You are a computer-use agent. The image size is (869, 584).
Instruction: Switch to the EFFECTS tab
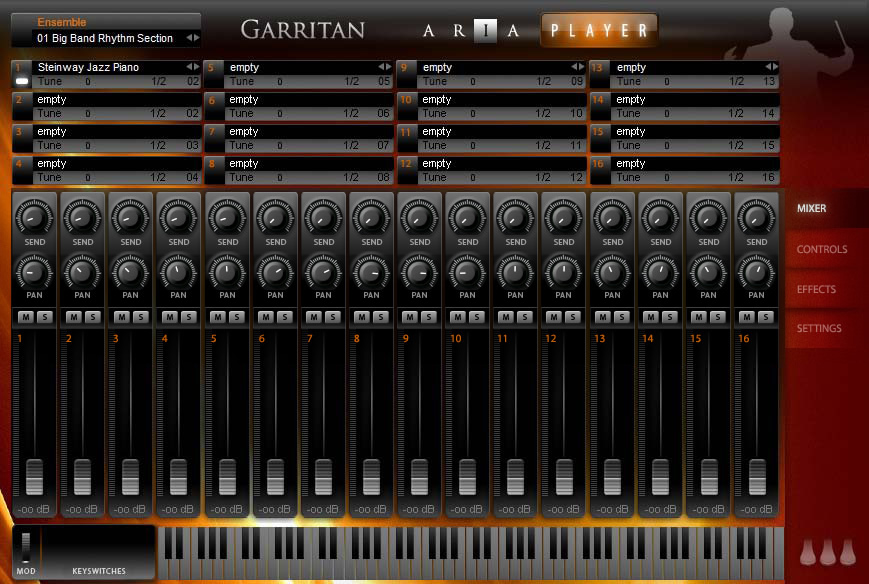point(816,289)
